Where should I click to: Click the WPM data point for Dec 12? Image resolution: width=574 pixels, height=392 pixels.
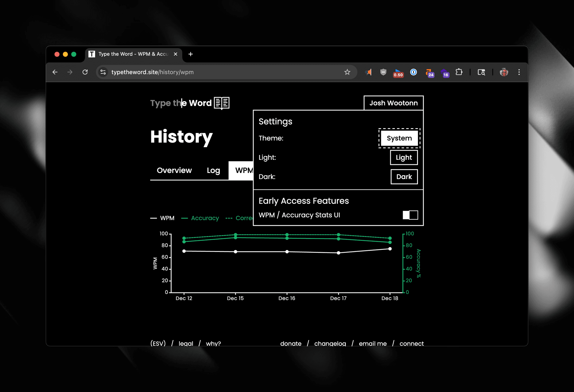184,251
